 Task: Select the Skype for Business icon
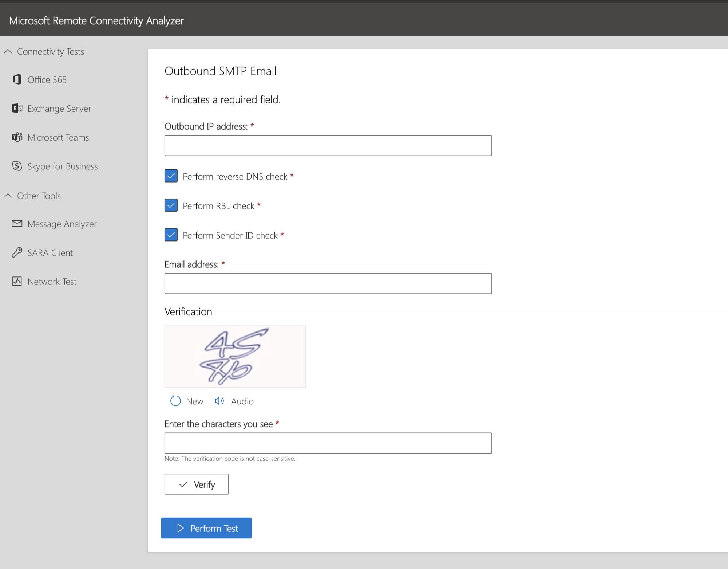[17, 166]
